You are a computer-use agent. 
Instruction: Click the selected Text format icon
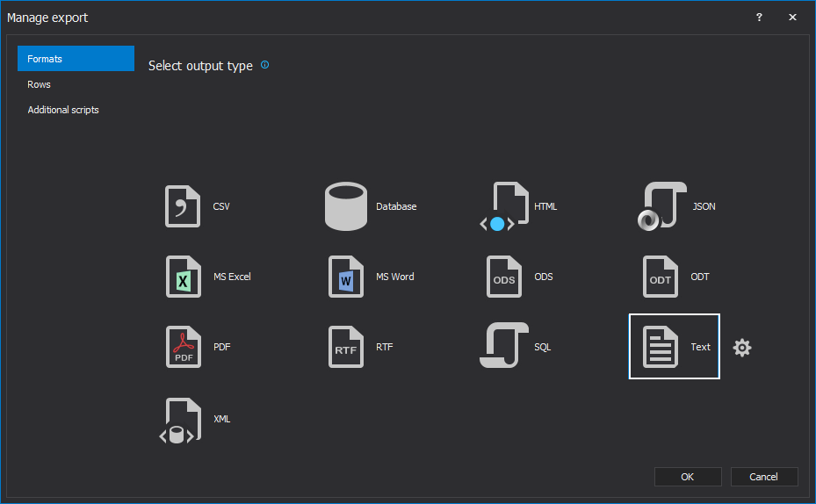[661, 347]
